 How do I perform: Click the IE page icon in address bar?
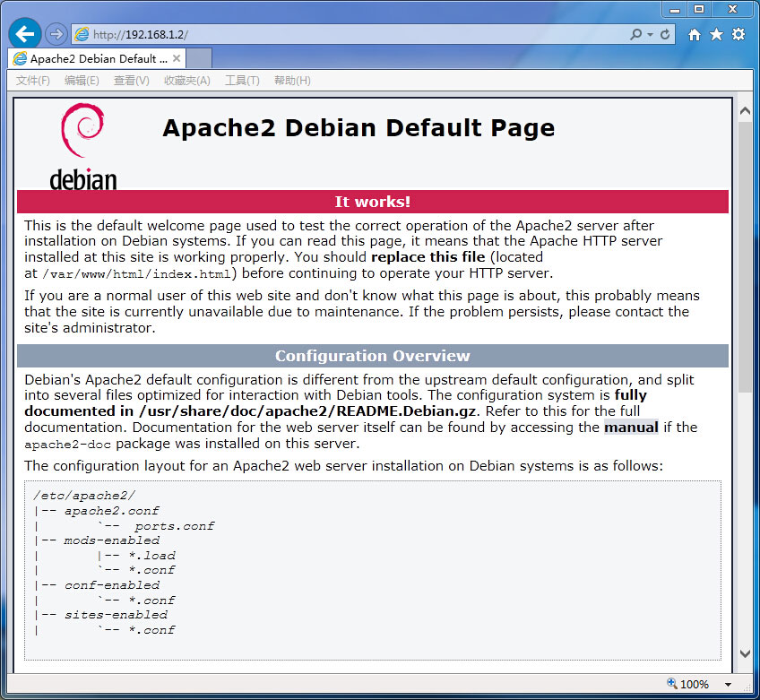[82, 34]
